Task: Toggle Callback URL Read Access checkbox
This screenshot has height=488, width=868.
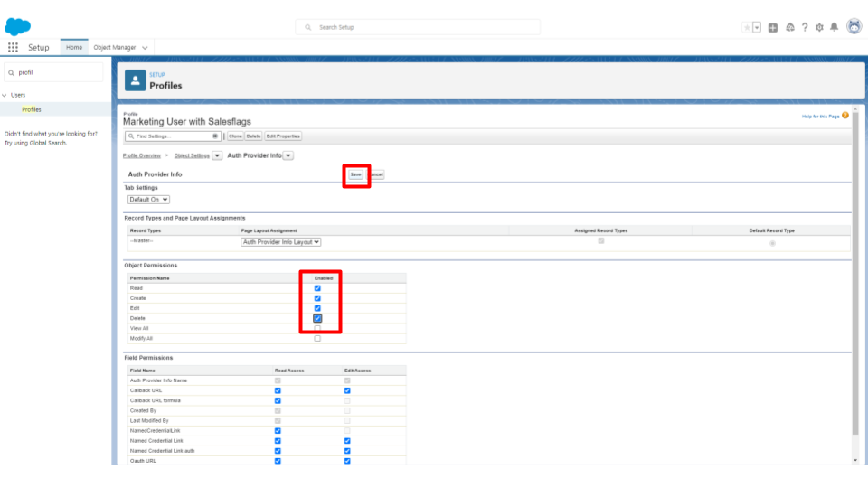Action: coord(278,390)
